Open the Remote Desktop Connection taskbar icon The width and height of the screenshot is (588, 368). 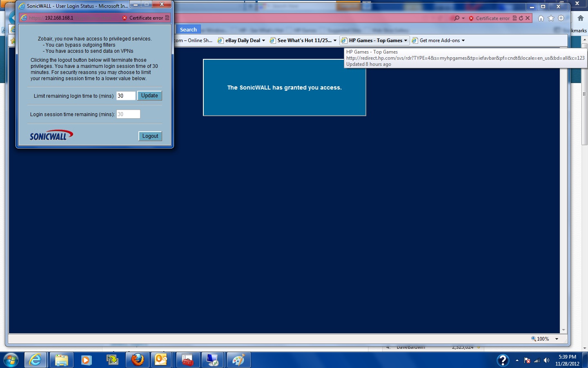pos(213,360)
